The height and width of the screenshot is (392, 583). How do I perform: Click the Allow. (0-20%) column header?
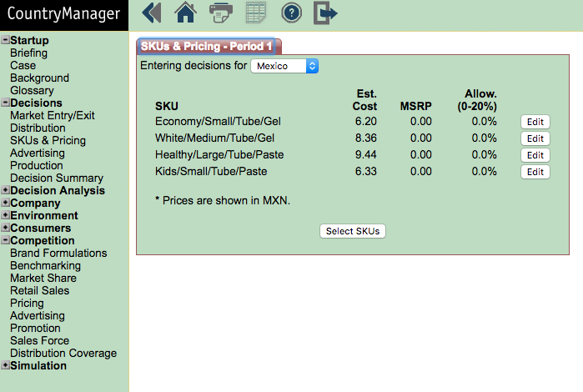tap(477, 100)
